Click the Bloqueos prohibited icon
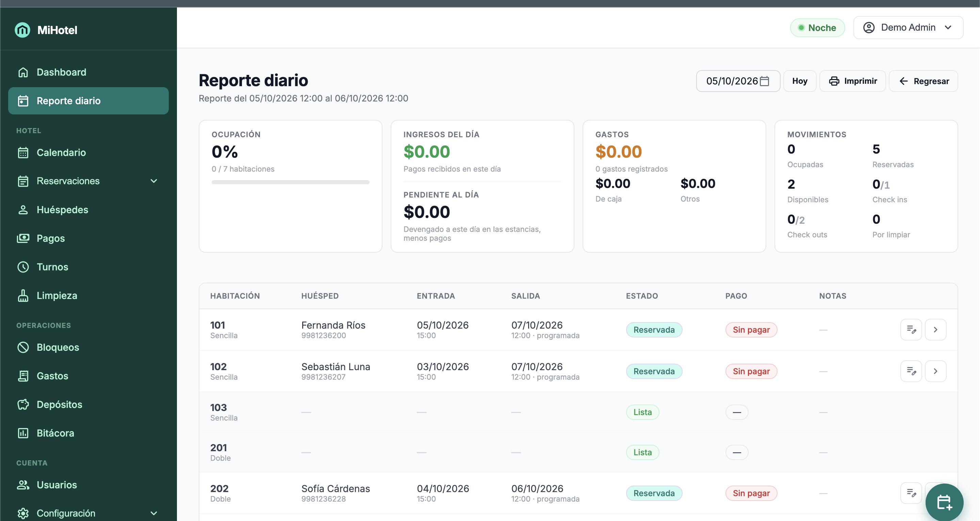 pos(23,347)
